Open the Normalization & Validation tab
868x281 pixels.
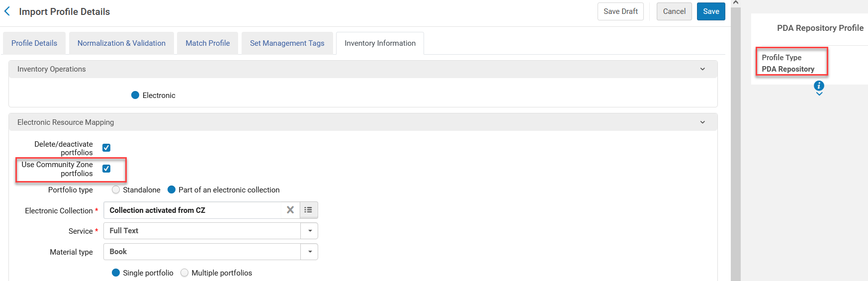click(x=121, y=43)
